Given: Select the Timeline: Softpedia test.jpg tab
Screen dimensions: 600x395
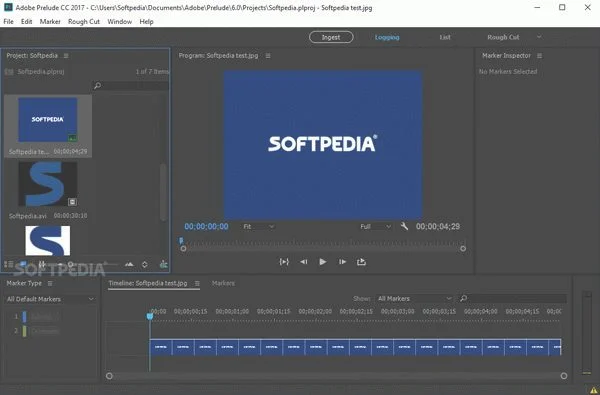Looking at the screenshot, I should pyautogui.click(x=148, y=284).
